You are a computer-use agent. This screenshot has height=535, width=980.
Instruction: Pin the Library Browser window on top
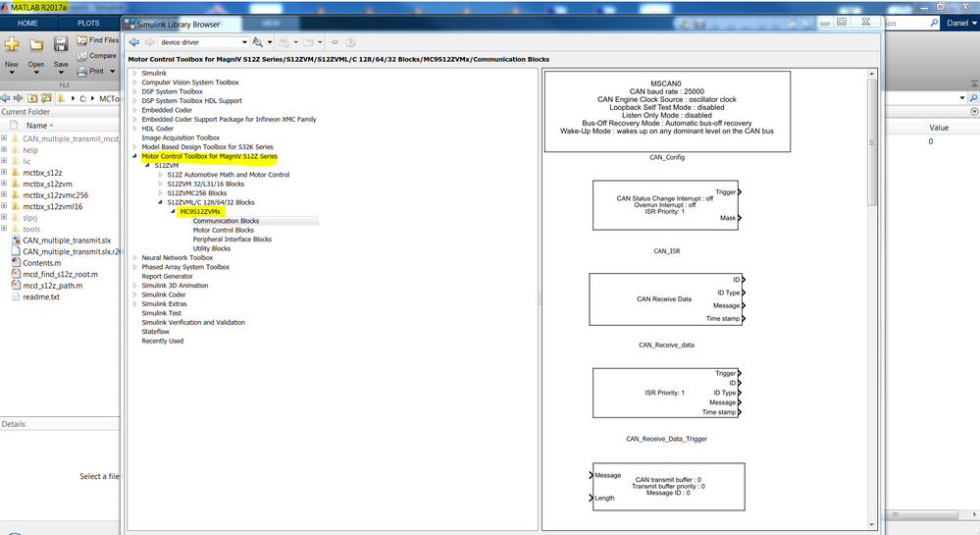(x=335, y=42)
